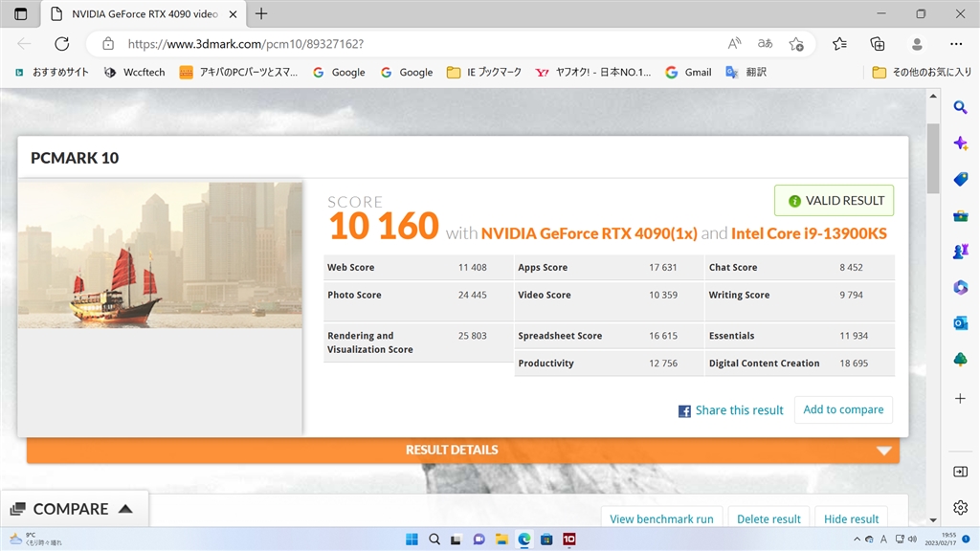Open Microsoft Store from the taskbar
980x551 pixels.
click(546, 540)
